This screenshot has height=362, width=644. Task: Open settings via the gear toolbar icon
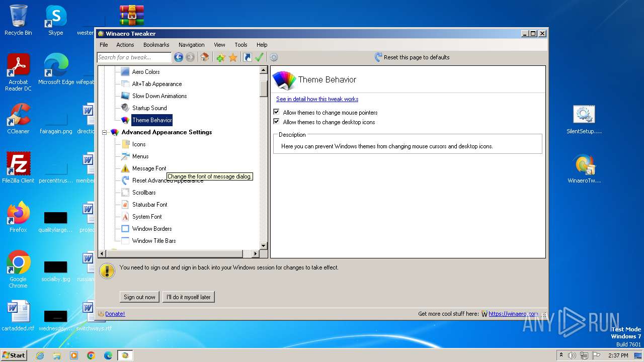274,57
